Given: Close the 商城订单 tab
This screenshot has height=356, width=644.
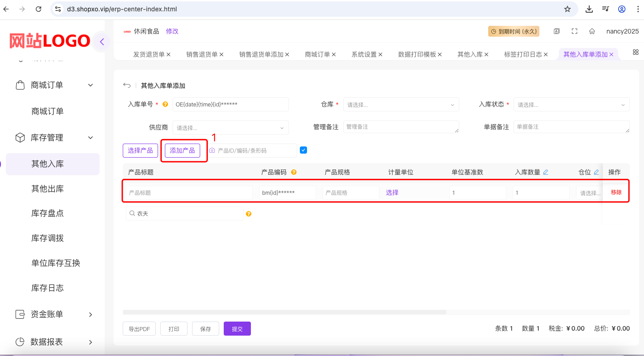Looking at the screenshot, I should coord(334,54).
